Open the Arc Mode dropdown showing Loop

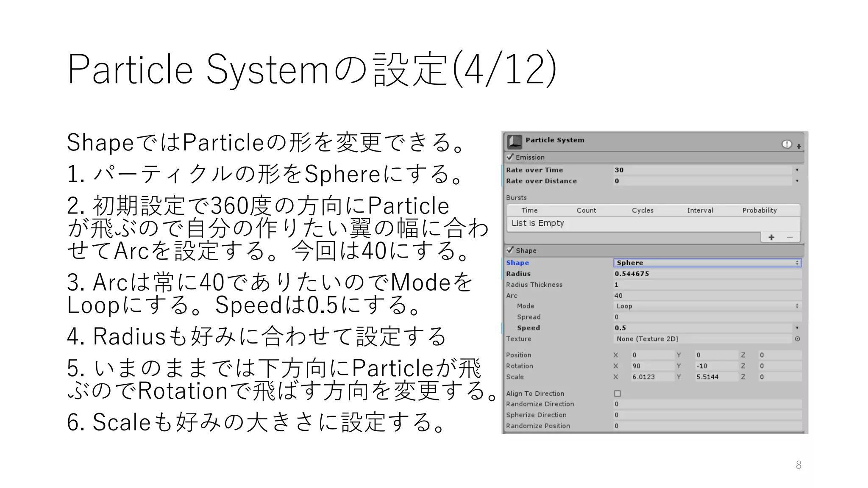[x=707, y=306]
